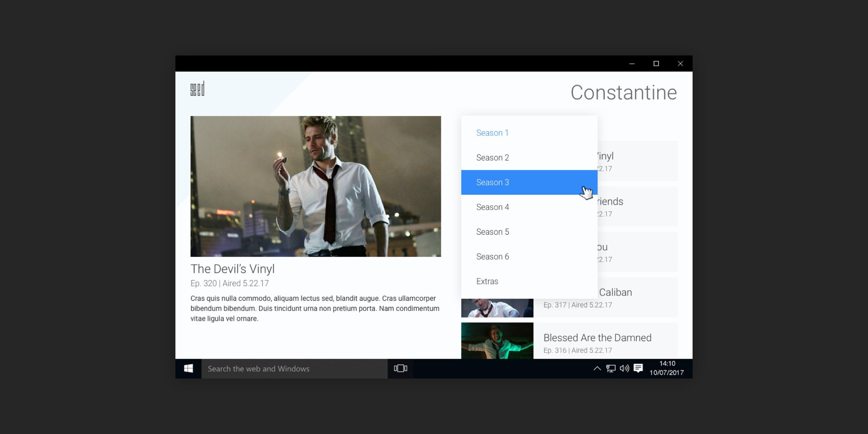Select Season 4 from the list

pyautogui.click(x=529, y=207)
